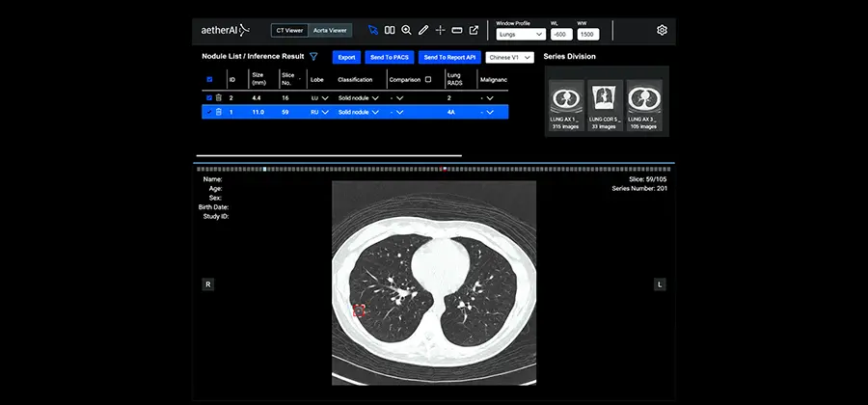This screenshot has height=405, width=868.
Task: Open malignancy dropdown for nodule 1
Action: [x=487, y=112]
